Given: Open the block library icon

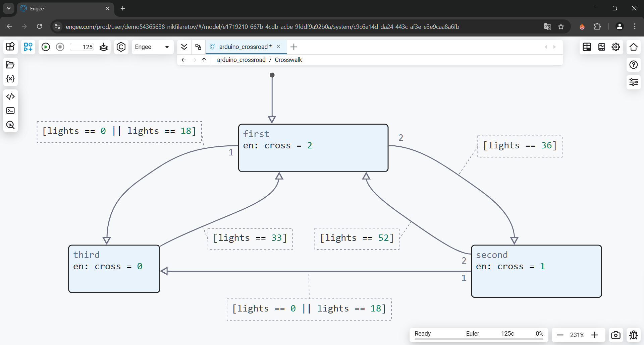Looking at the screenshot, I should pyautogui.click(x=10, y=47).
